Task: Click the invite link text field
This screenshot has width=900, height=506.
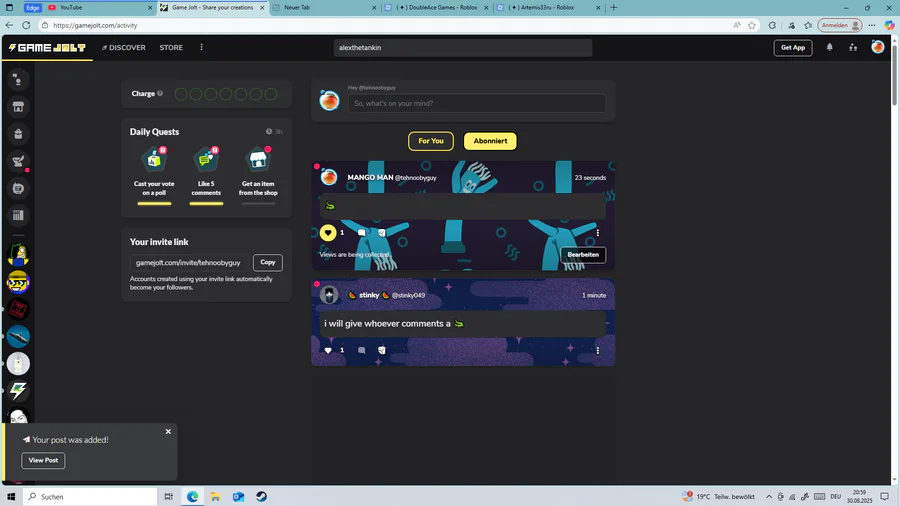Action: tap(189, 263)
